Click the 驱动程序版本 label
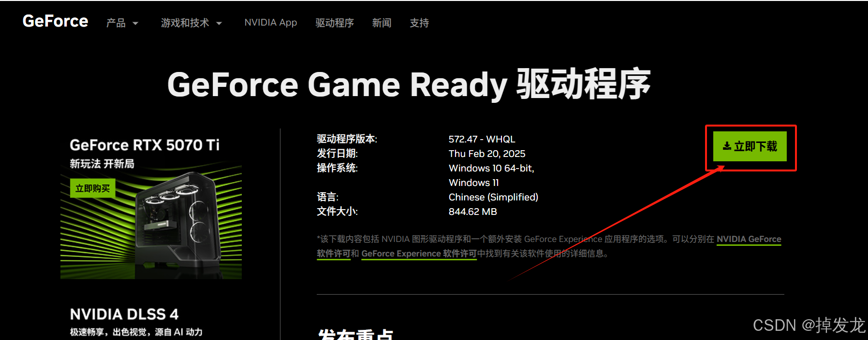The image size is (868, 340). 347,139
